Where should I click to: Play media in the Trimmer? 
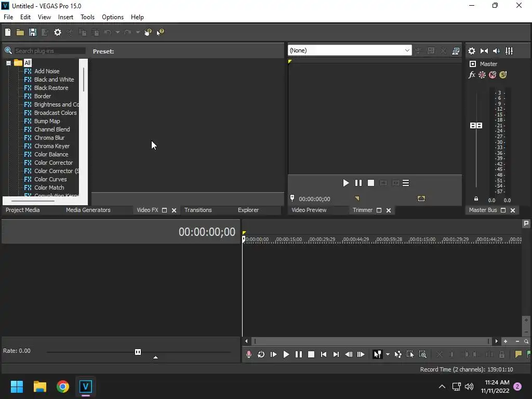[x=345, y=183]
